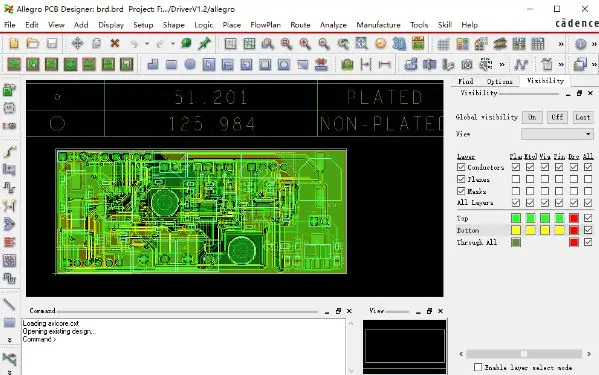The image size is (599, 375).
Task: Enable layer select mode checkbox
Action: (x=478, y=367)
